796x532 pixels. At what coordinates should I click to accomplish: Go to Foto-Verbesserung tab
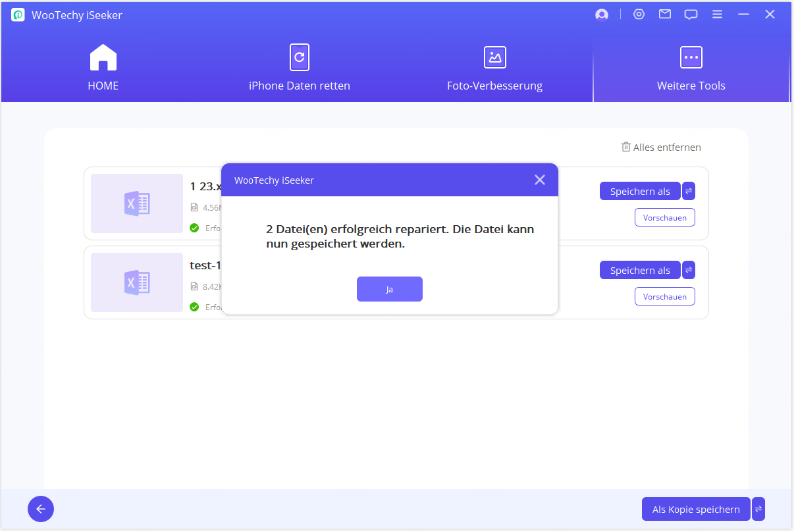click(494, 68)
